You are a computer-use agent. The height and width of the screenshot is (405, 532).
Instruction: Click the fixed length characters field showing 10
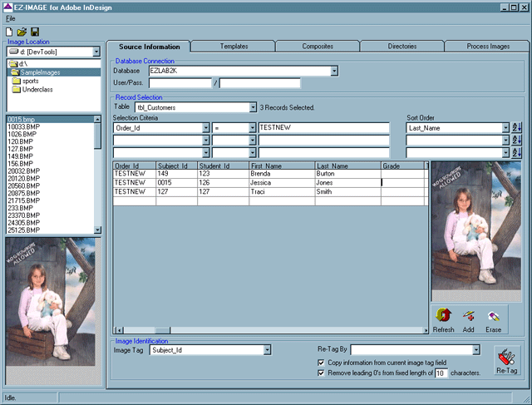[441, 373]
